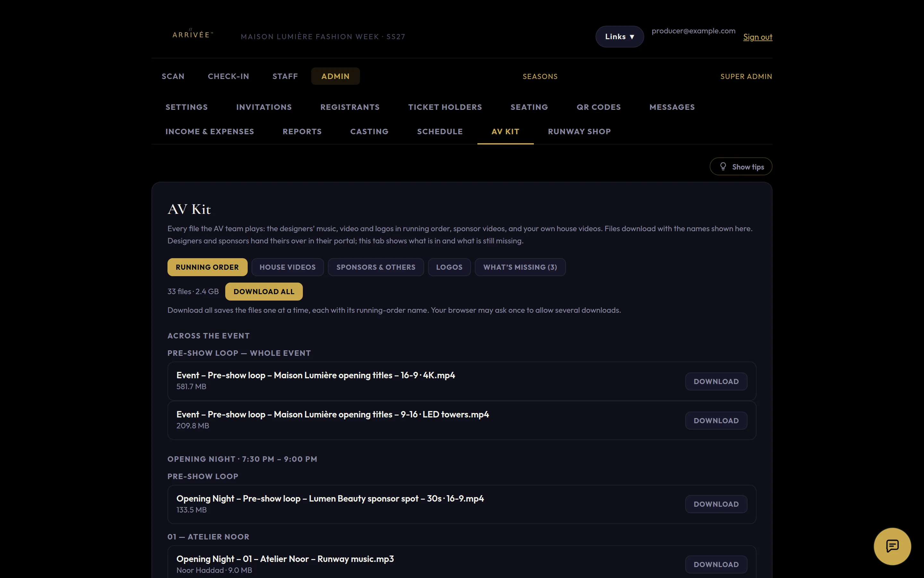Image resolution: width=924 pixels, height=578 pixels.
Task: Click the 'Across the Event' heading
Action: coord(209,336)
